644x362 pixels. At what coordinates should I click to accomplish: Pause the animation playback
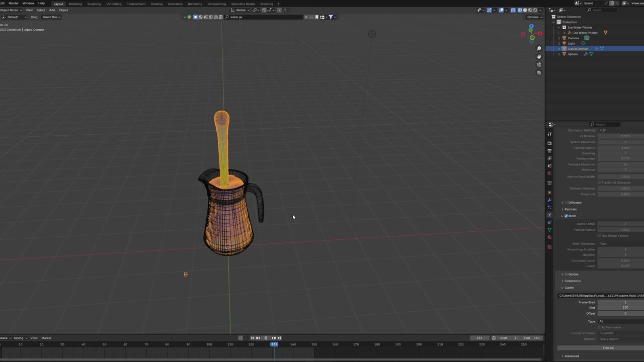pyautogui.click(x=266, y=338)
